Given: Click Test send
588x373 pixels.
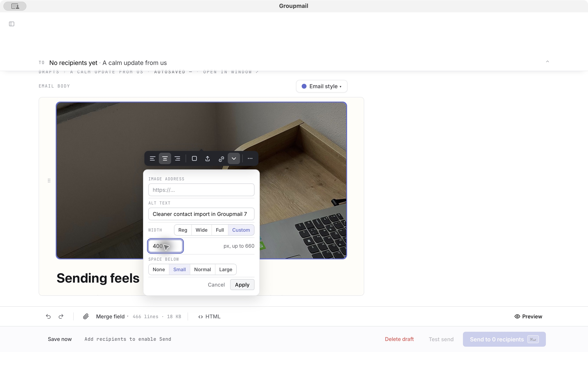Looking at the screenshot, I should click(x=441, y=339).
